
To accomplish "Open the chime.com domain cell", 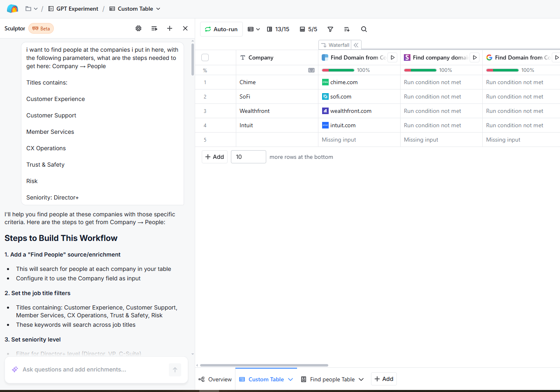I will pos(359,82).
